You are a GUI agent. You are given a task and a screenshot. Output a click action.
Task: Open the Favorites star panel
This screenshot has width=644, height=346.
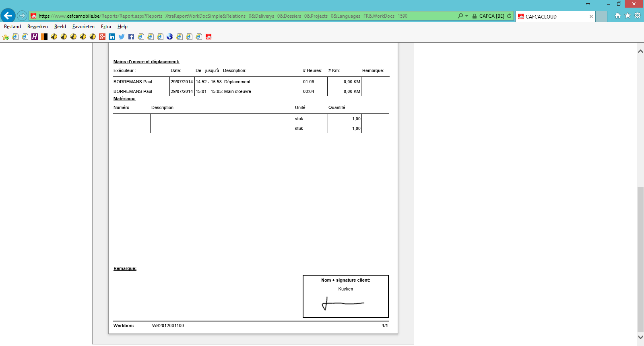click(627, 16)
